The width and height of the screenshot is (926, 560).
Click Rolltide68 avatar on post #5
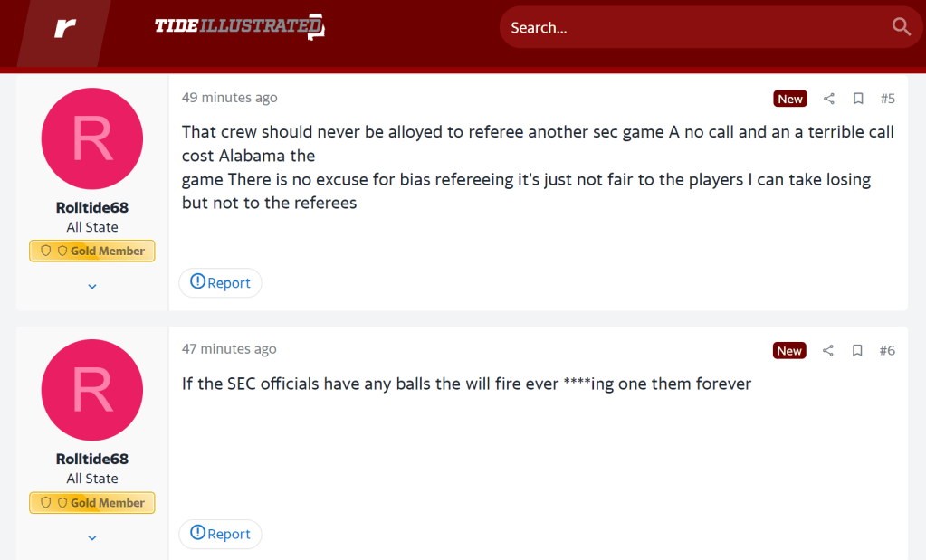click(92, 138)
